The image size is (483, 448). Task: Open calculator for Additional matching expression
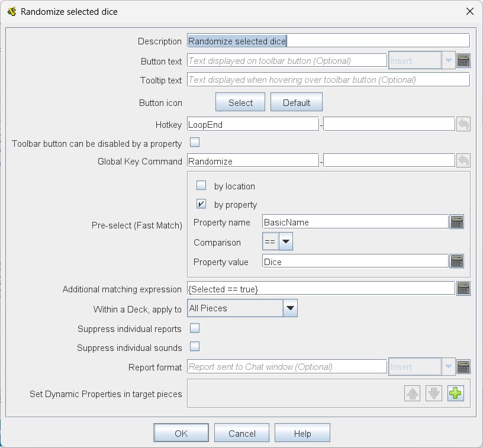tap(463, 288)
